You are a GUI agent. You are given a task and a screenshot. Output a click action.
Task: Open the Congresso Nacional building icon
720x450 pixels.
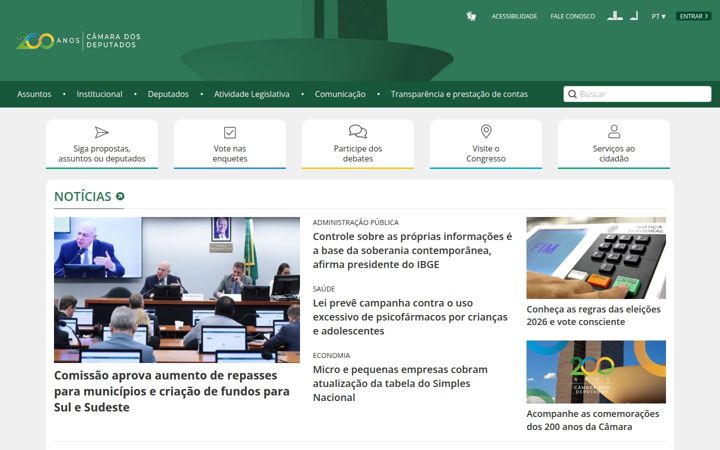coord(615,16)
